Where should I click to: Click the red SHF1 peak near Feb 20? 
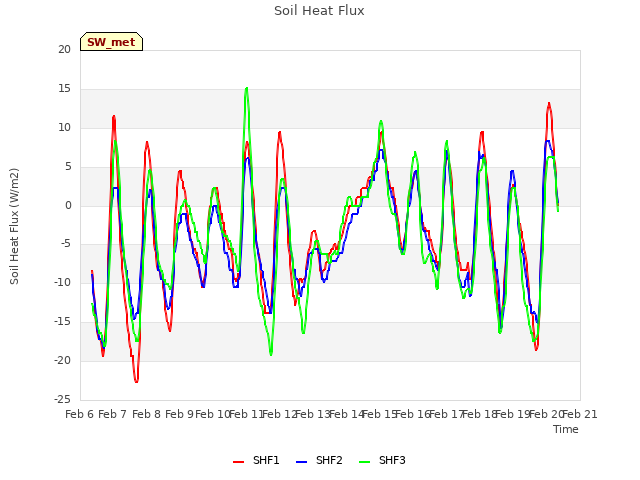[549, 103]
